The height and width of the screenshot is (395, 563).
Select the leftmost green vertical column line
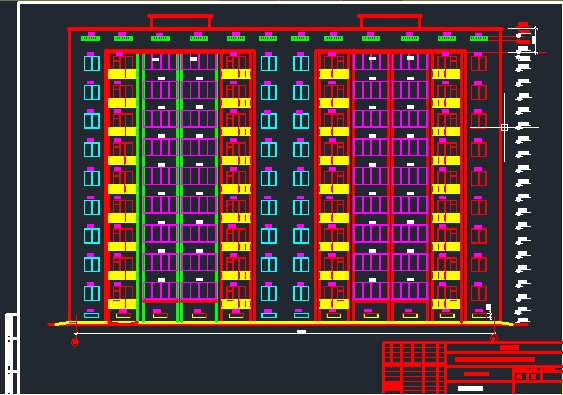(x=138, y=187)
